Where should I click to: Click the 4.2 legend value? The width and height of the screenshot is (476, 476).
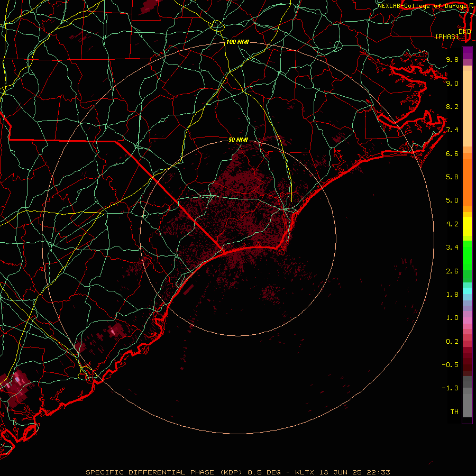tap(452, 224)
